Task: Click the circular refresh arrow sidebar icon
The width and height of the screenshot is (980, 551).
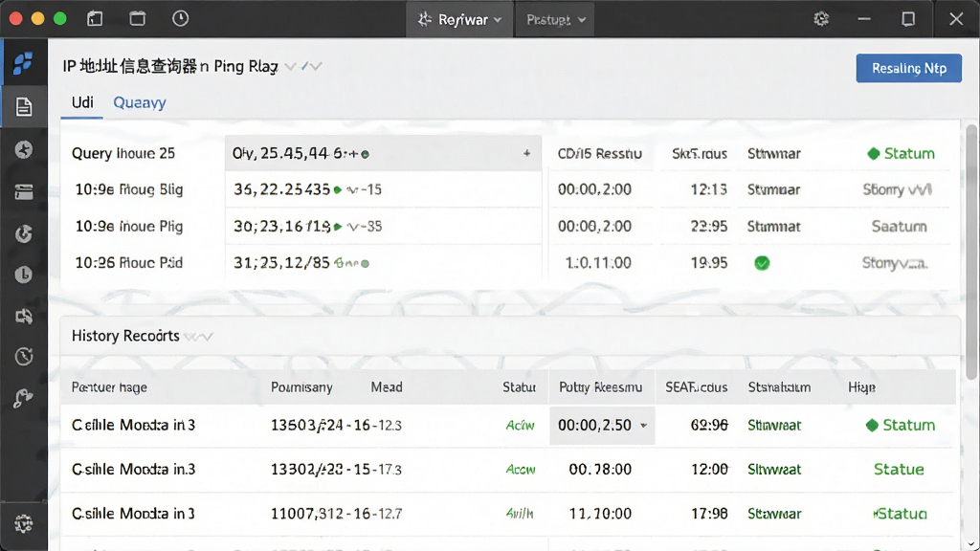Action: (24, 233)
